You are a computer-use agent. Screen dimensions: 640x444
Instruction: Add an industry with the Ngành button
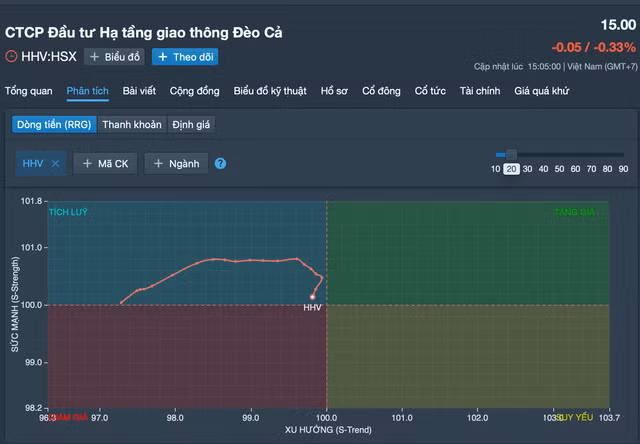click(176, 164)
